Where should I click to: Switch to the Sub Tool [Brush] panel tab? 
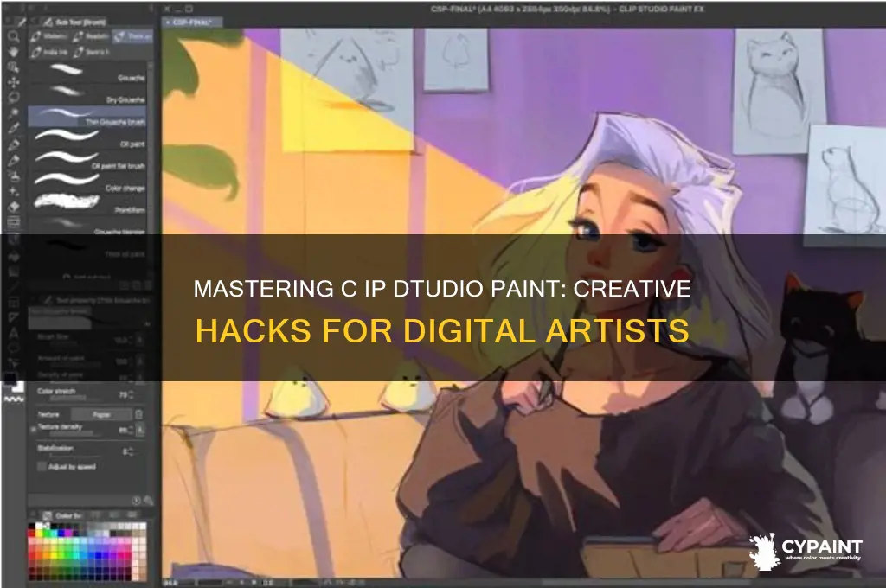point(74,22)
